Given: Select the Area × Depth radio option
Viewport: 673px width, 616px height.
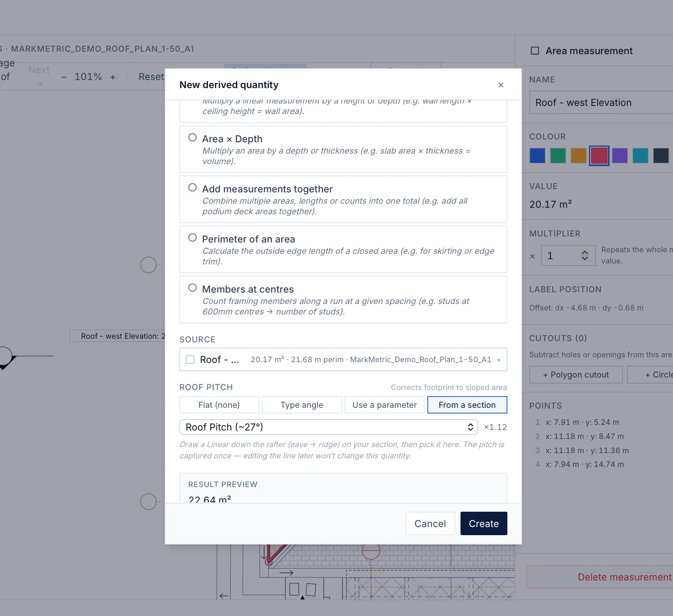Looking at the screenshot, I should coord(193,137).
